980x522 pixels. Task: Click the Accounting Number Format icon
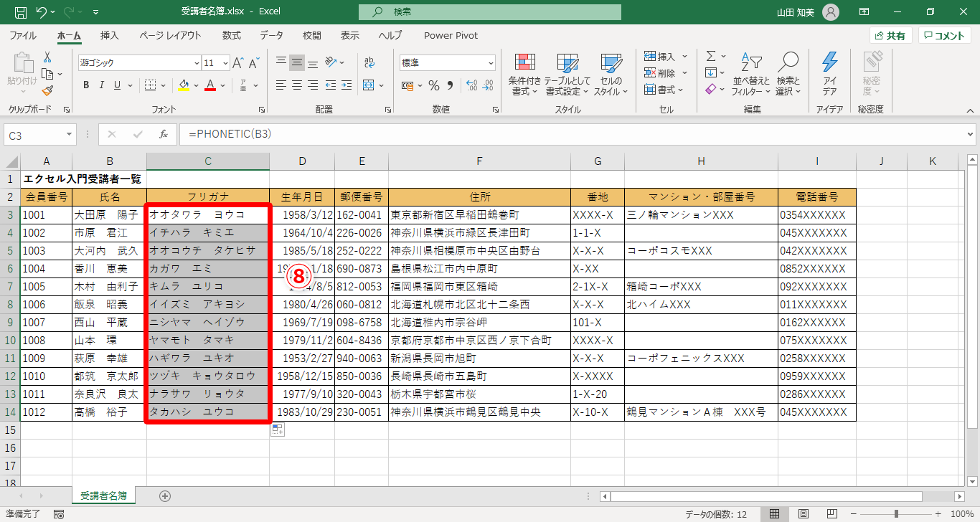407,86
